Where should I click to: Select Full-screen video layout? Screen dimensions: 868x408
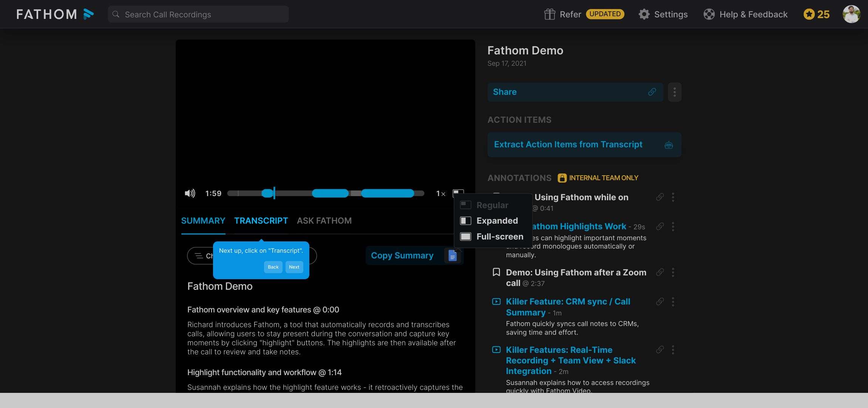pos(493,236)
